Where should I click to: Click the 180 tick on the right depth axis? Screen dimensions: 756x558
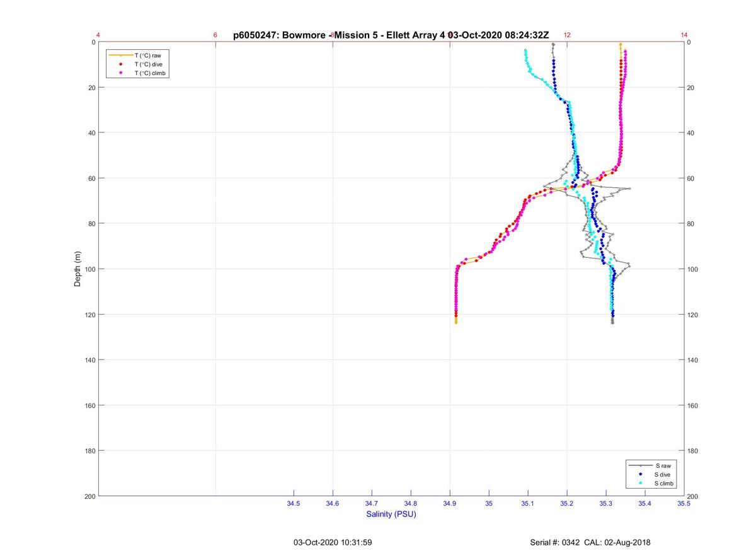coord(693,451)
